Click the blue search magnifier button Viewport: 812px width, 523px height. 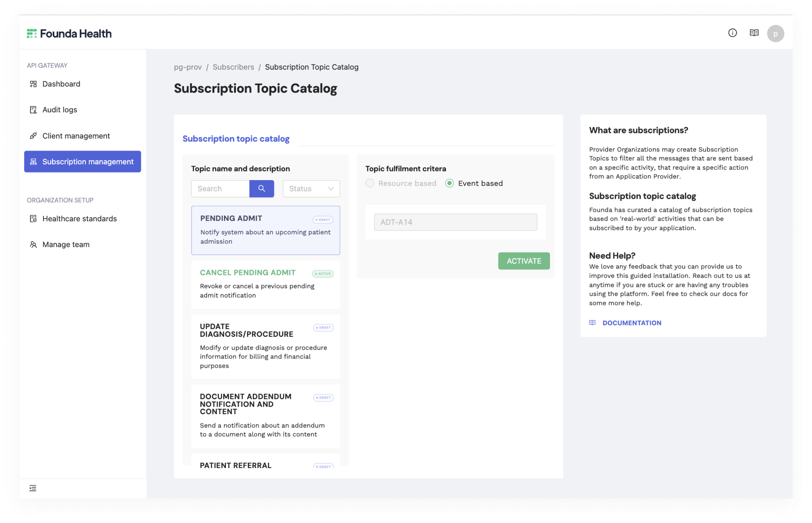(261, 189)
